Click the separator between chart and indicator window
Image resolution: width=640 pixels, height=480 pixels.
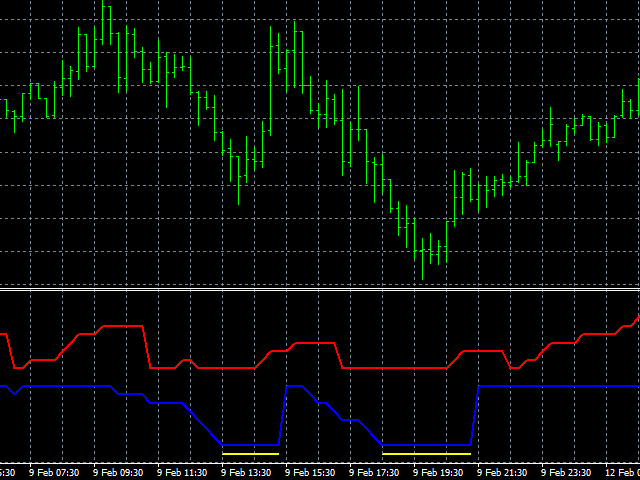pyautogui.click(x=320, y=290)
